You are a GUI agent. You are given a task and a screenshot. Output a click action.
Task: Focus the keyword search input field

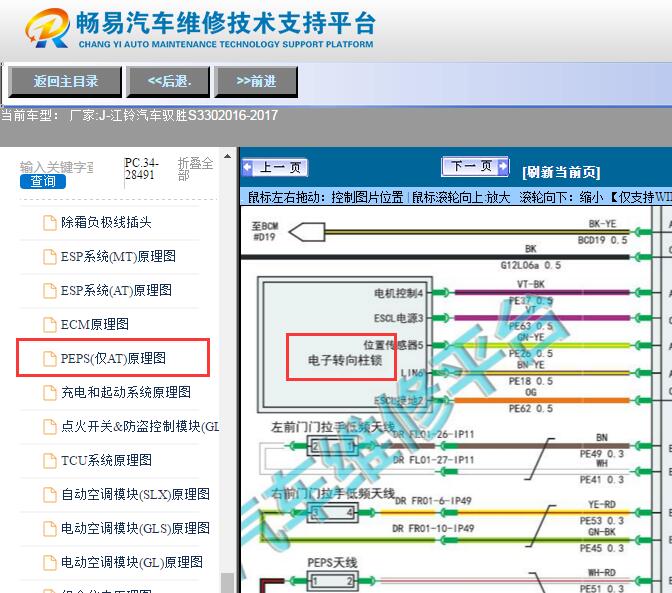point(57,167)
